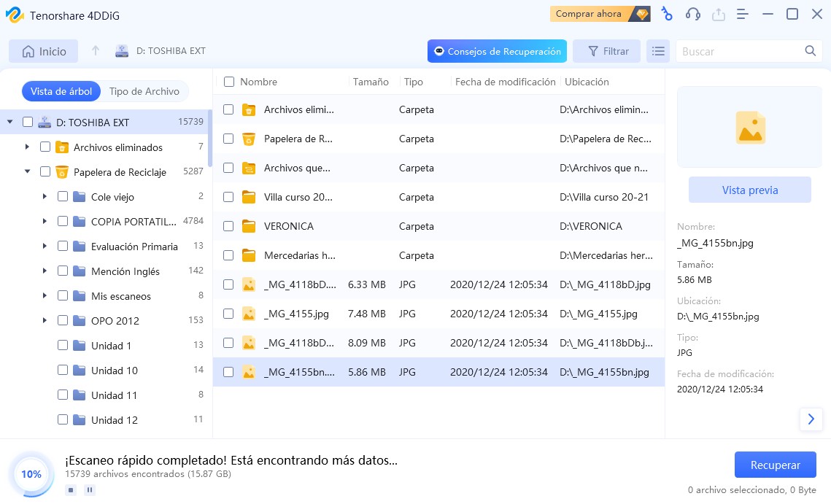This screenshot has height=504, width=831.
Task: Click the Archivos eliminados folder icon in file list
Action: point(249,109)
